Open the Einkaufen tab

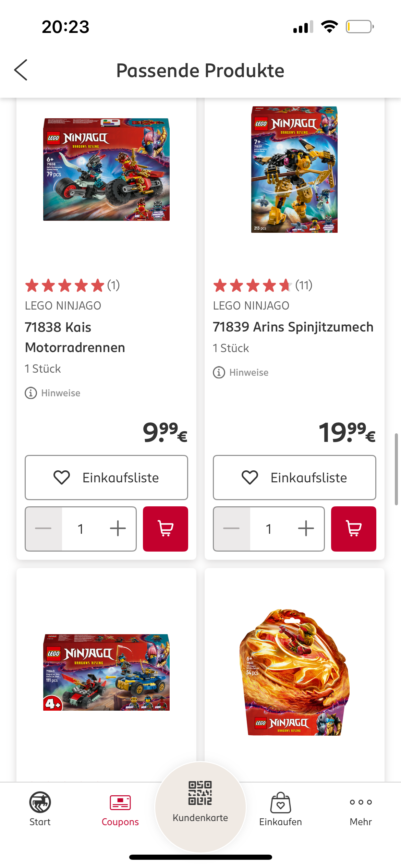[280, 809]
